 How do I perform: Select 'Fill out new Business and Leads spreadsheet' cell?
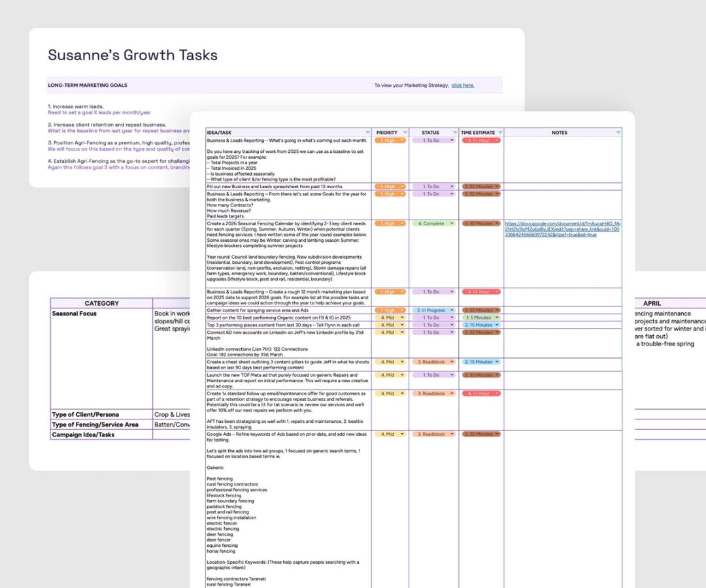pyautogui.click(x=288, y=187)
